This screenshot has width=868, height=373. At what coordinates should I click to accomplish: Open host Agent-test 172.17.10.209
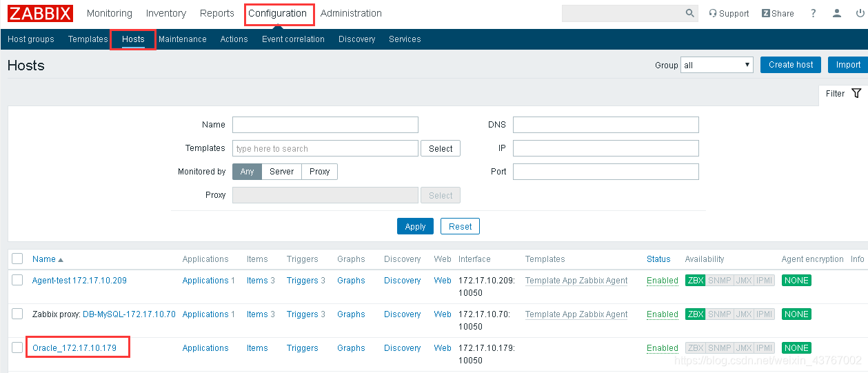[79, 281]
